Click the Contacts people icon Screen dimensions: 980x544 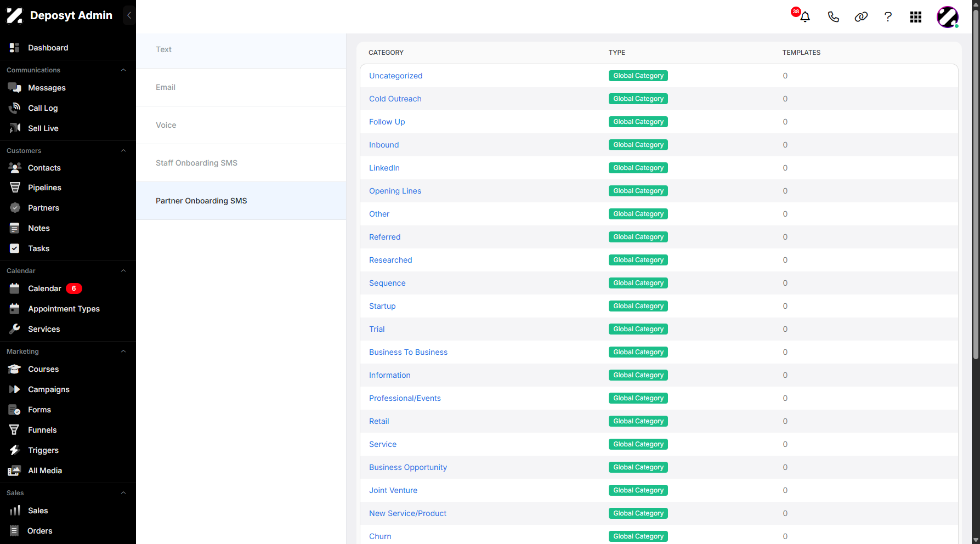[x=15, y=168]
